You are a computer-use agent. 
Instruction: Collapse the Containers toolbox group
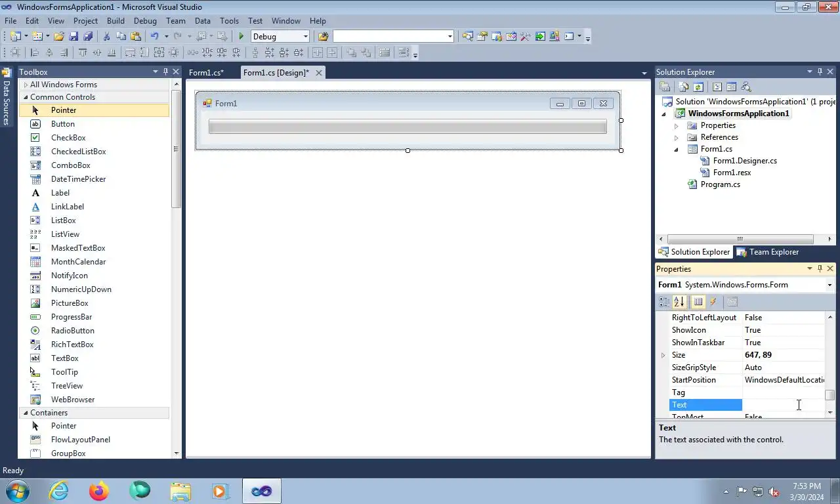[26, 413]
